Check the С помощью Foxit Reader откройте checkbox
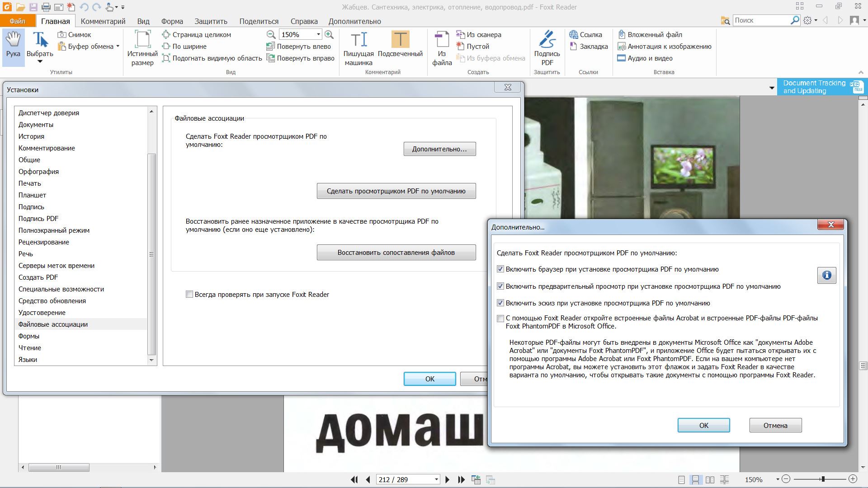The width and height of the screenshot is (868, 488). click(x=500, y=318)
